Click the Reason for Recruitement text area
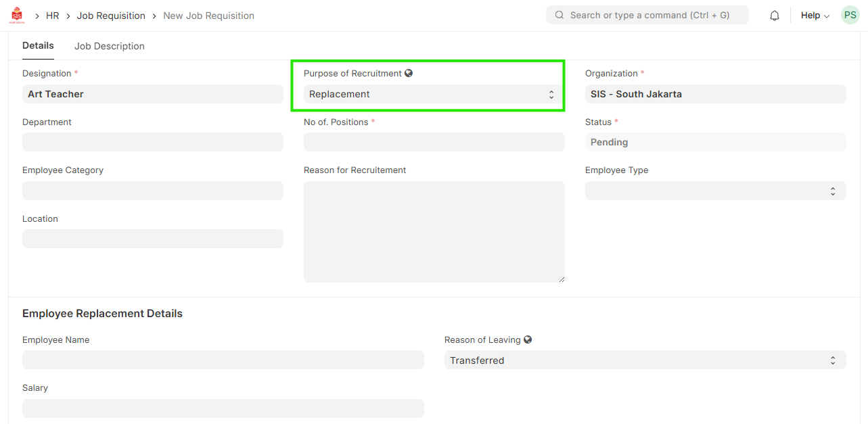This screenshot has width=868, height=424. click(x=433, y=231)
